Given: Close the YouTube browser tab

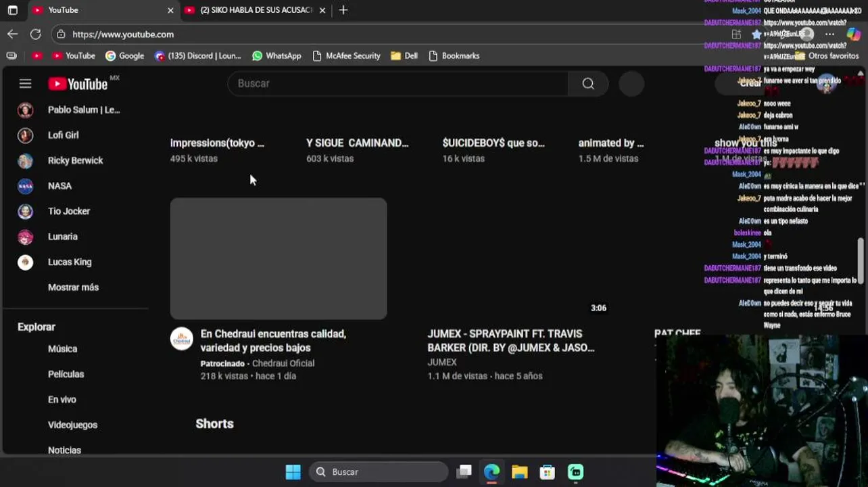Looking at the screenshot, I should click(170, 10).
